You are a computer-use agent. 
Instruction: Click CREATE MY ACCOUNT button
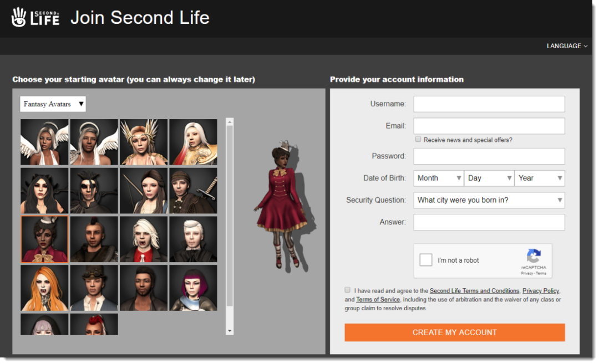455,332
